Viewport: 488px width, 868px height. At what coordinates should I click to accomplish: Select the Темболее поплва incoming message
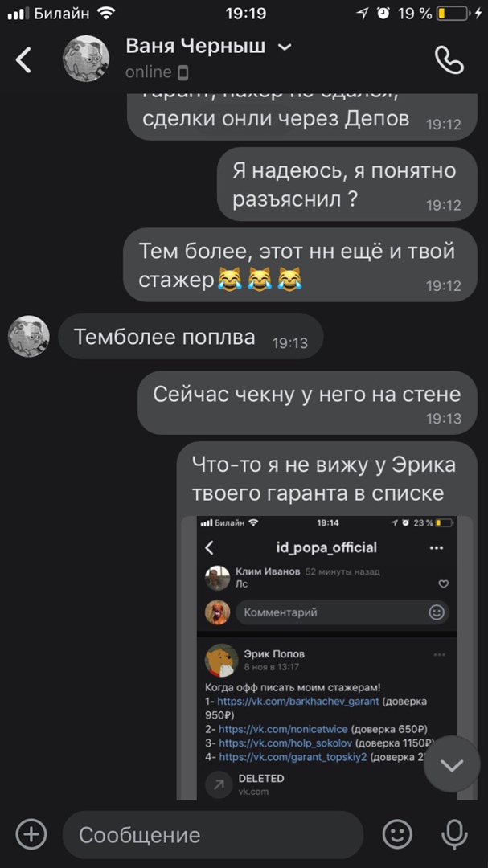191,337
